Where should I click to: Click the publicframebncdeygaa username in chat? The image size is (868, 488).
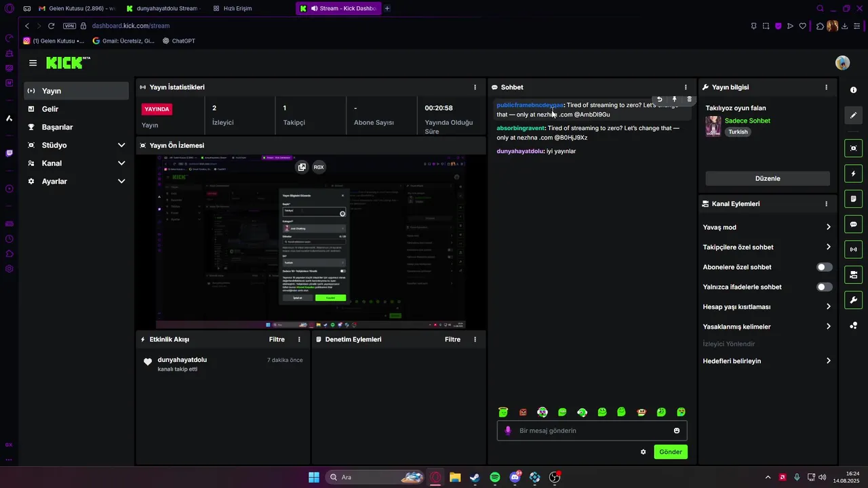click(x=530, y=105)
